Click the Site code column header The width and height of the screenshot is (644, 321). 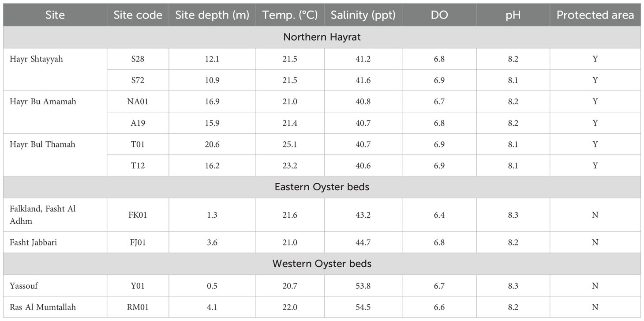(138, 15)
